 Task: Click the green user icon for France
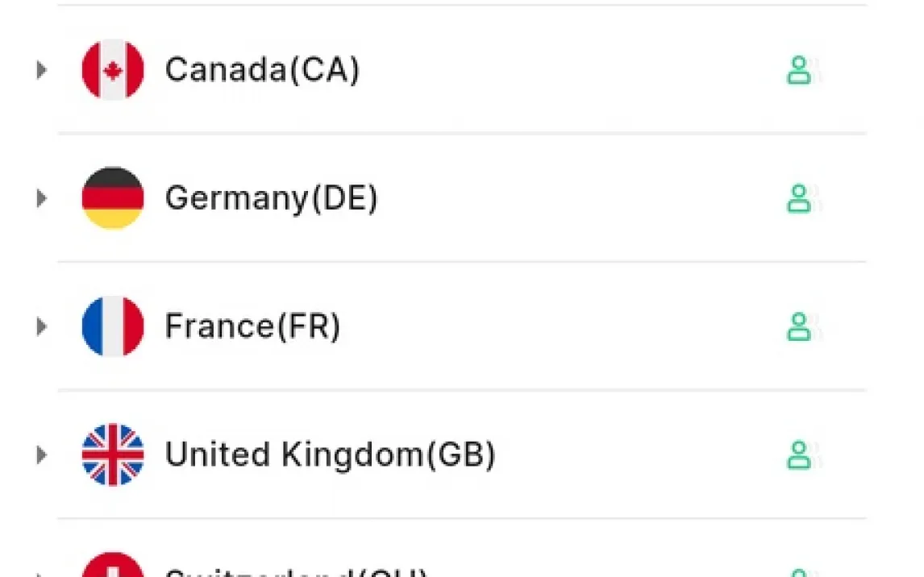pyautogui.click(x=799, y=326)
